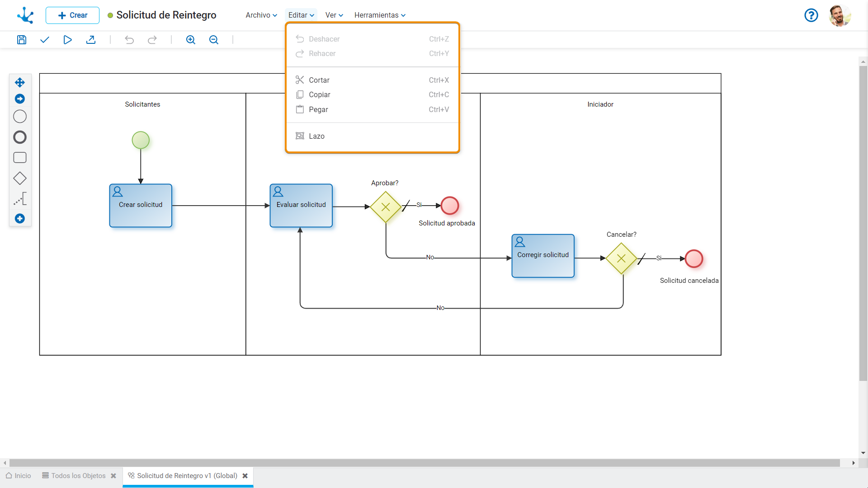Choose Lazo in Editar menu
Viewport: 868px width, 488px height.
tap(373, 136)
